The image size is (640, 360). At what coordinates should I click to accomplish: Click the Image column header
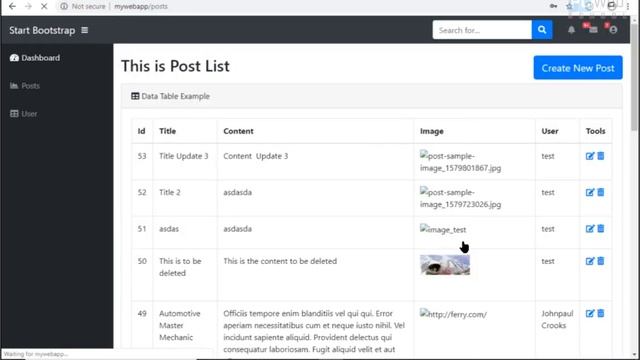[432, 131]
